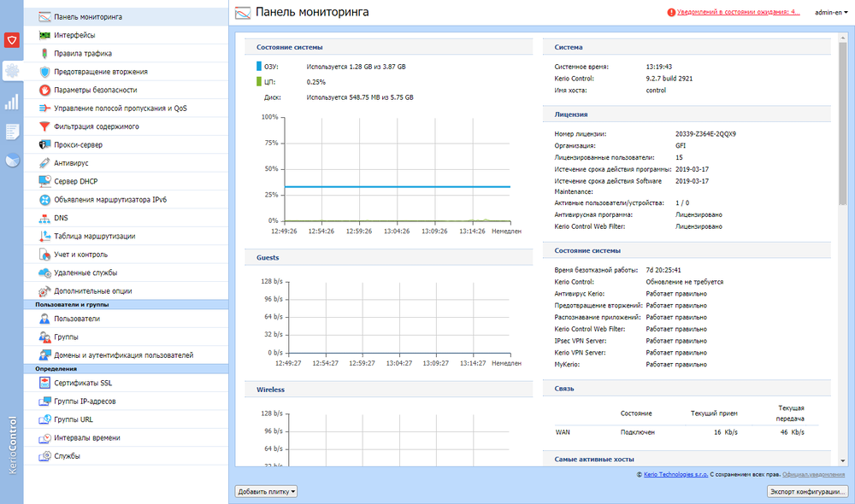Click the Антивирус syringe icon
855x504 pixels.
tap(44, 163)
